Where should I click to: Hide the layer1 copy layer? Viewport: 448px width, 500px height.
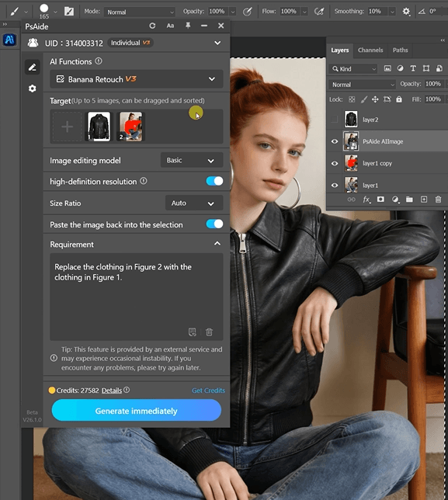335,163
